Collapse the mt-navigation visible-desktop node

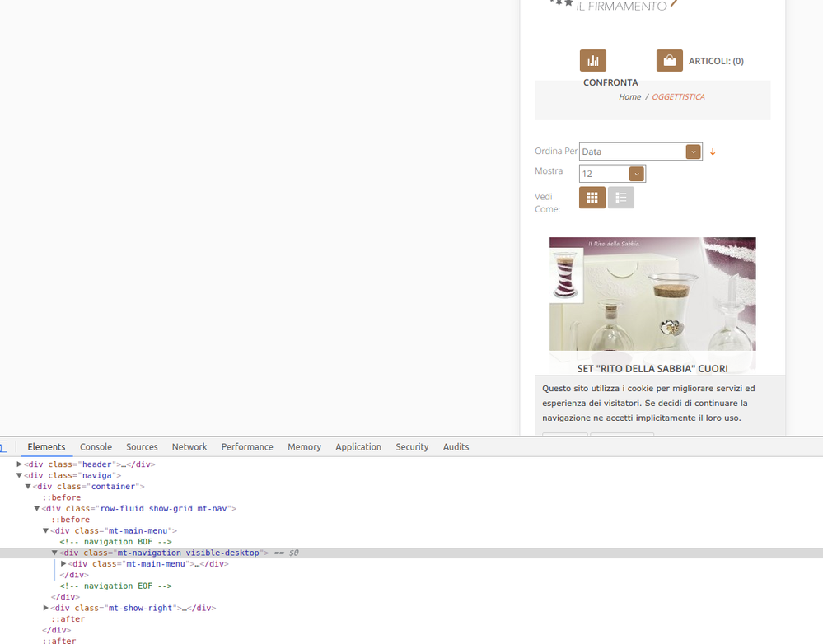pos(55,553)
